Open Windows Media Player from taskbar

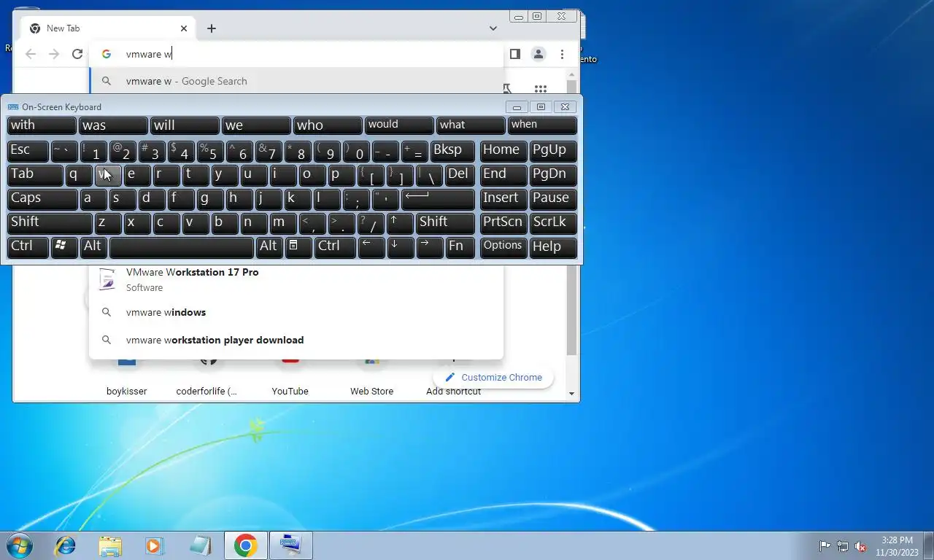[x=154, y=545]
